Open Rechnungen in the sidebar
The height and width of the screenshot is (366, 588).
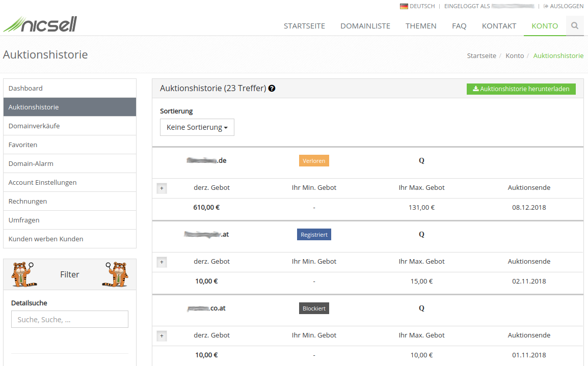tap(28, 201)
